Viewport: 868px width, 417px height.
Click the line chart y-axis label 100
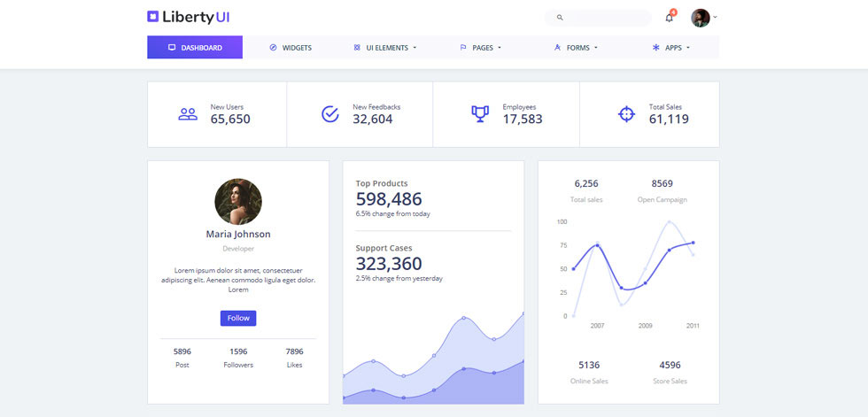[562, 221]
